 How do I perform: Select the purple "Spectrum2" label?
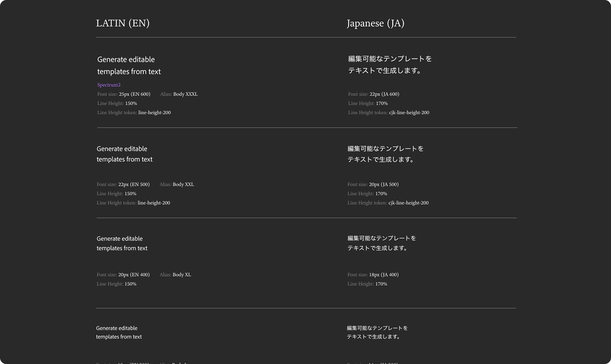point(109,85)
